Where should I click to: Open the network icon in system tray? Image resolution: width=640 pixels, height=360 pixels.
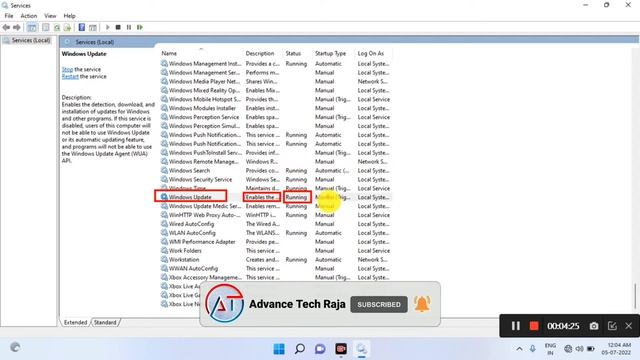[568, 349]
